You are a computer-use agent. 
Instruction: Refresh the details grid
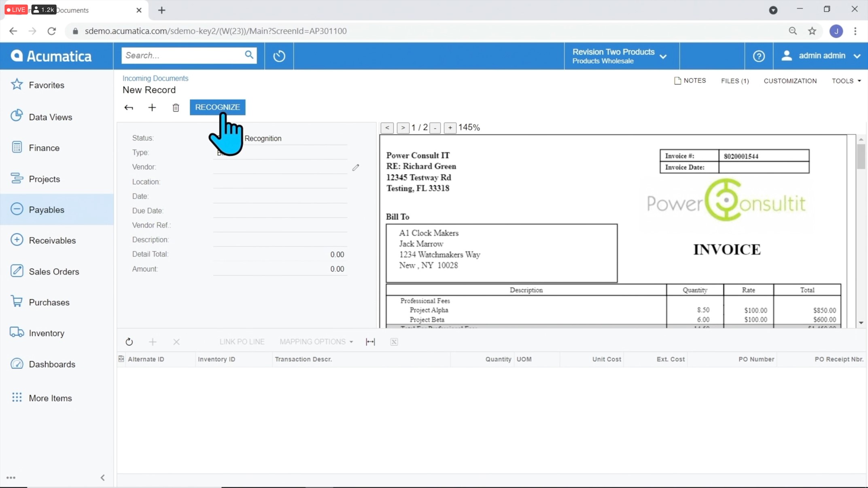point(129,342)
